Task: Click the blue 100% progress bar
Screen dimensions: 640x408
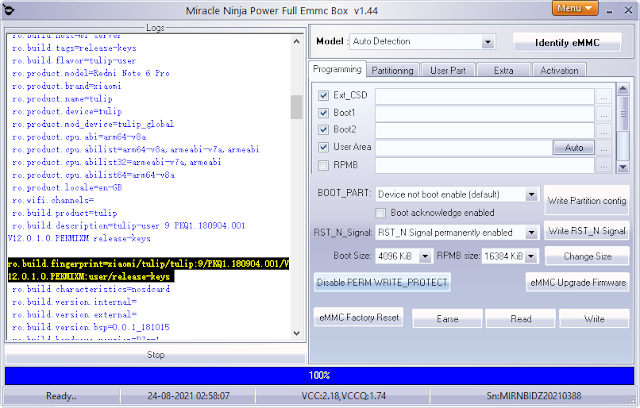Action: click(319, 375)
